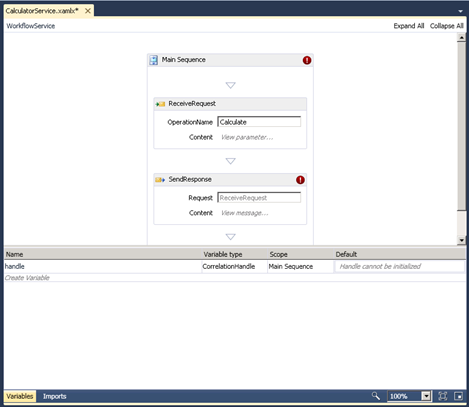Click Expand All
469x407 pixels.
pos(409,26)
